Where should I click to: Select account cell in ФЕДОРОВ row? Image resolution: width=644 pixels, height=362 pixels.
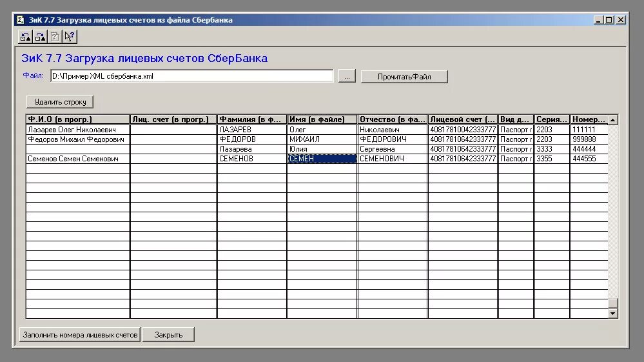pyautogui.click(x=462, y=139)
